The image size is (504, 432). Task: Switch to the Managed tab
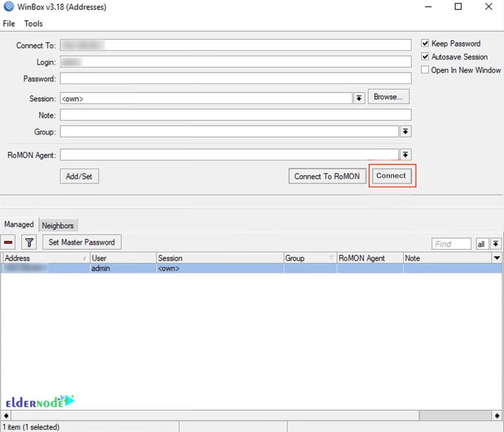coord(19,224)
